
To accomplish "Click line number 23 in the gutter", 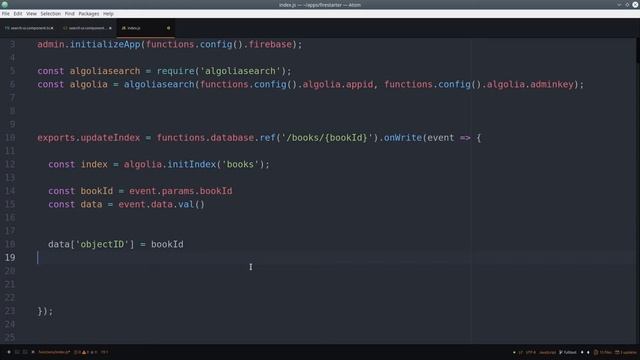I will [x=10, y=311].
